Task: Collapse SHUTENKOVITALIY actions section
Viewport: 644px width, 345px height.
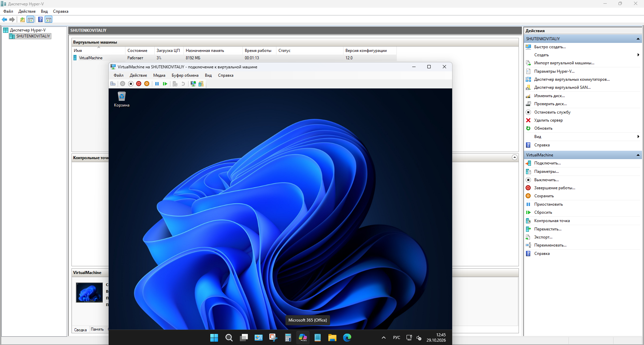Action: tap(638, 39)
